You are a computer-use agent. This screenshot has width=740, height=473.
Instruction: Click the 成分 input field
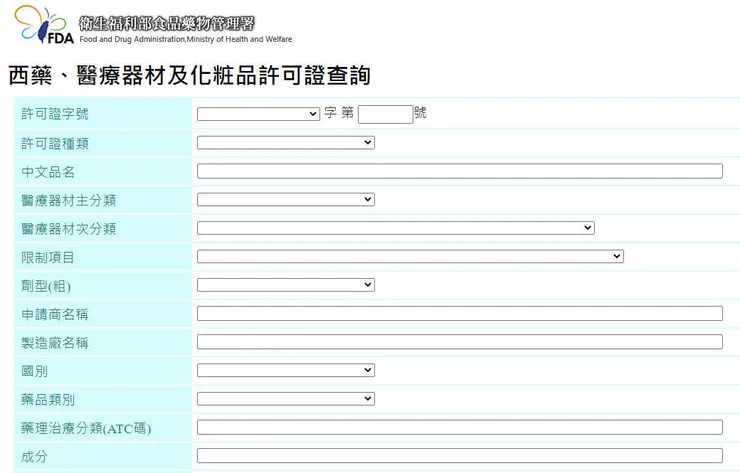pyautogui.click(x=460, y=456)
